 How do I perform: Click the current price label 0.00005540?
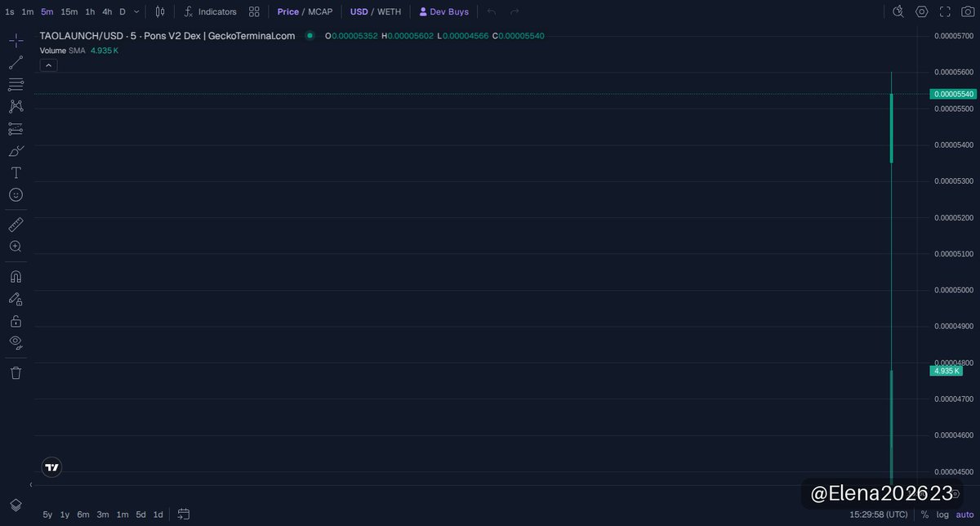pyautogui.click(x=954, y=94)
